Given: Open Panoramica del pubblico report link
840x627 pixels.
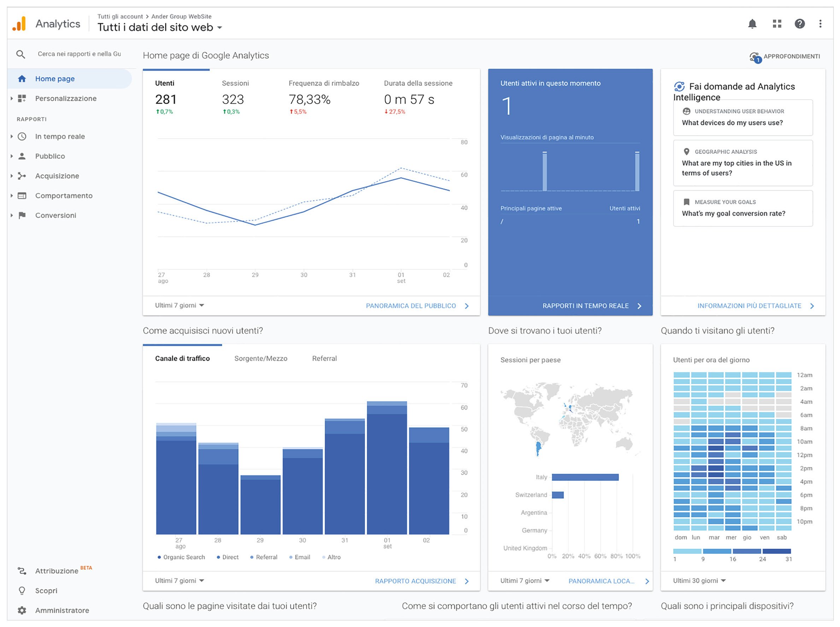Looking at the screenshot, I should 411,306.
